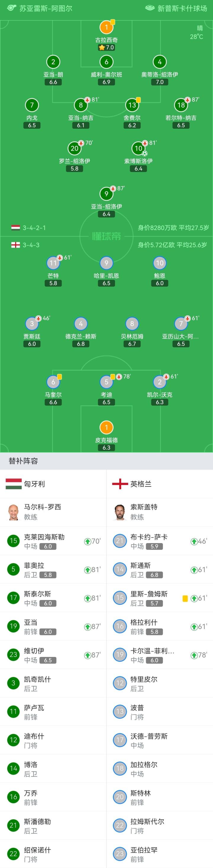Tap the referee whistle icon
Image resolution: width=213 pixels, height=868 pixels.
[x=12, y=8]
